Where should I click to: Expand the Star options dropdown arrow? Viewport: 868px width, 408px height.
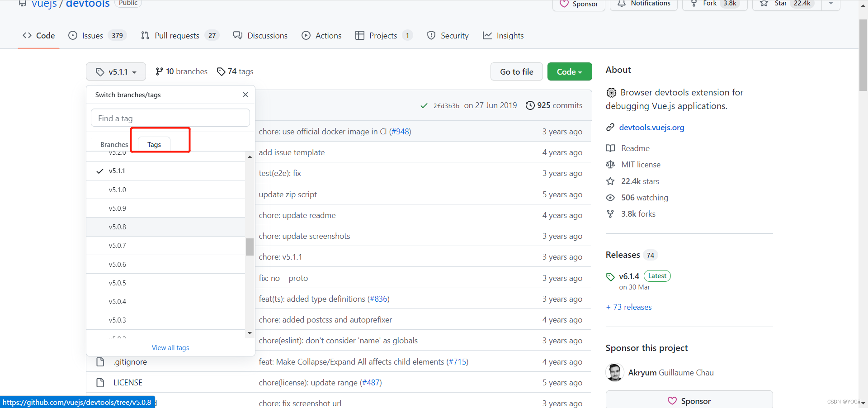(831, 4)
